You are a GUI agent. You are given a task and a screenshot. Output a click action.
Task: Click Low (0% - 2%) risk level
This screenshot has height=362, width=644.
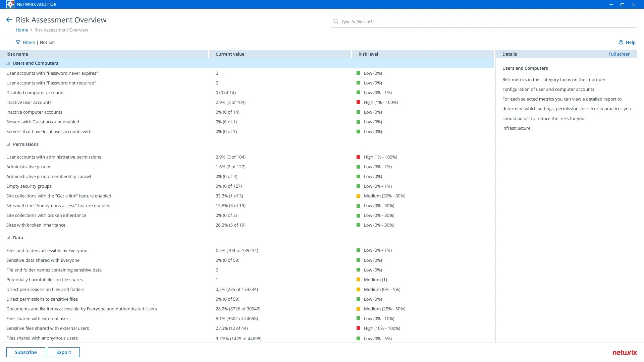click(x=378, y=167)
